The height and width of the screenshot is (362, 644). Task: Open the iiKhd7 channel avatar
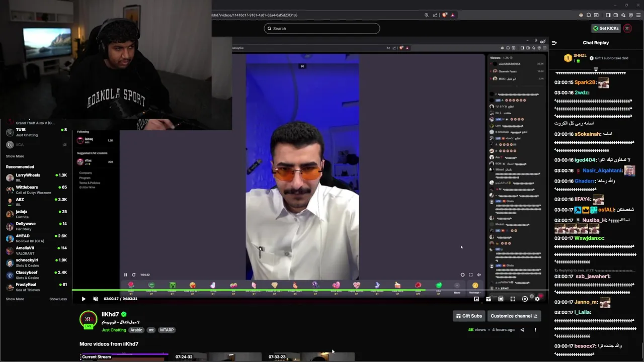coord(88,320)
